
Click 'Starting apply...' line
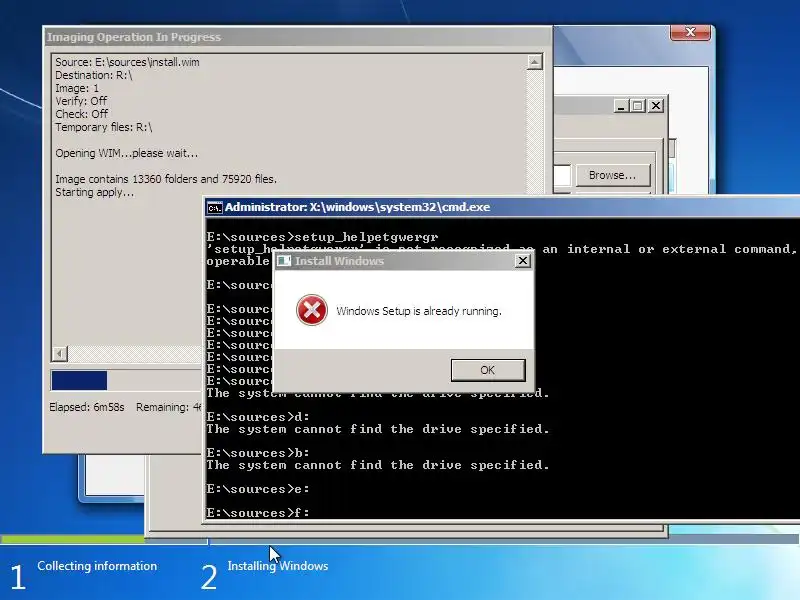pyautogui.click(x=94, y=192)
